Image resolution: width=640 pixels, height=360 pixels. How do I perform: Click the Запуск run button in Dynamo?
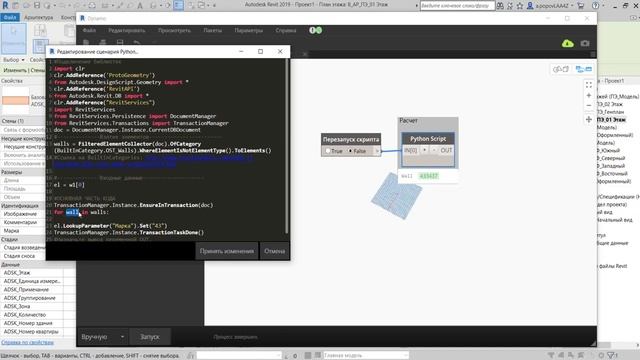150,337
